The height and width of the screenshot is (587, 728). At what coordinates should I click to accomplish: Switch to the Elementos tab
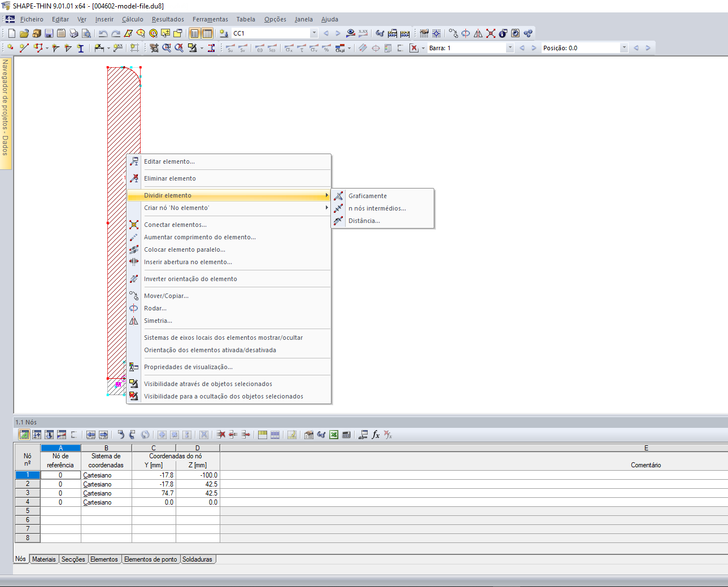(104, 559)
